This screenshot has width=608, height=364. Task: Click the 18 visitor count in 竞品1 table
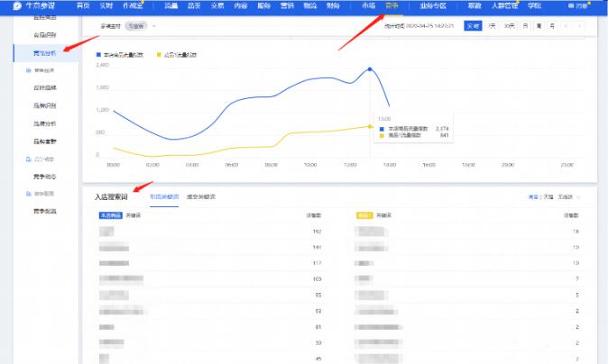coord(576,232)
